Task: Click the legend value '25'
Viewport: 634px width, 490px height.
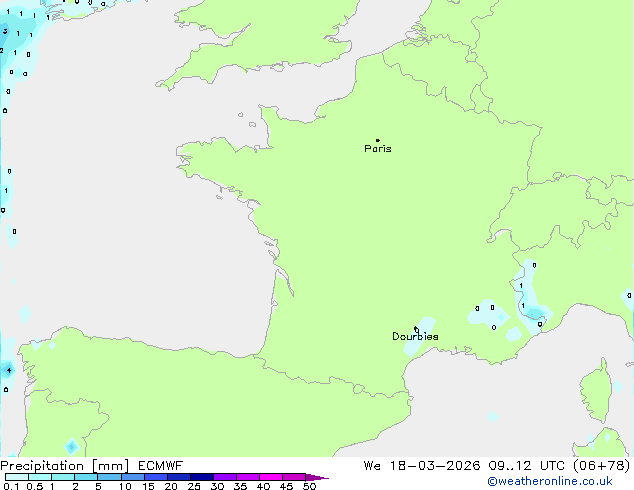Action: [194, 486]
